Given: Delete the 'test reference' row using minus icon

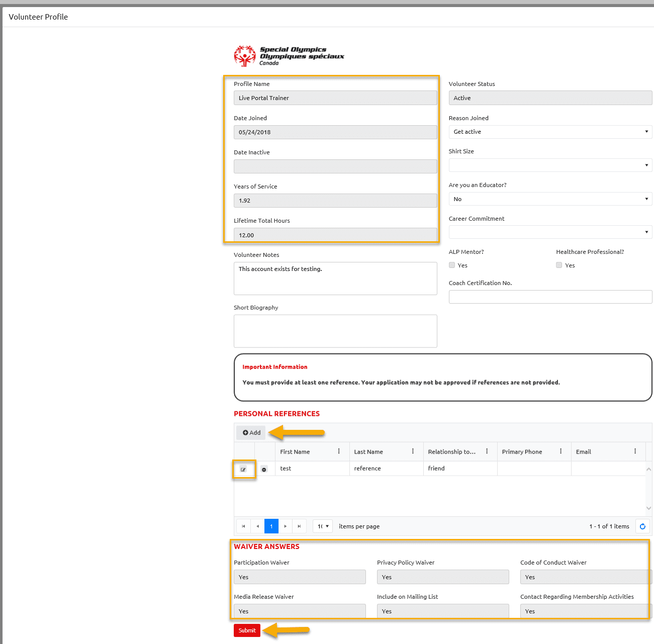Looking at the screenshot, I should 264,470.
